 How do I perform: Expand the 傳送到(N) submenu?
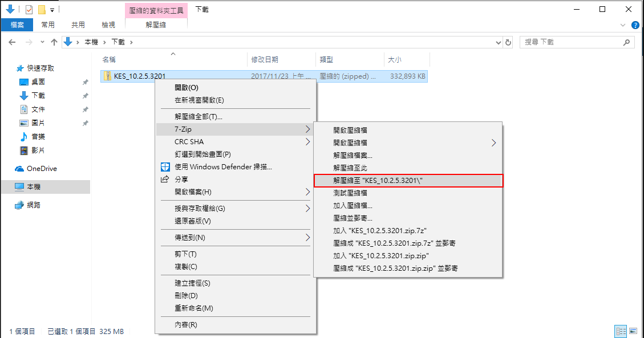click(308, 237)
